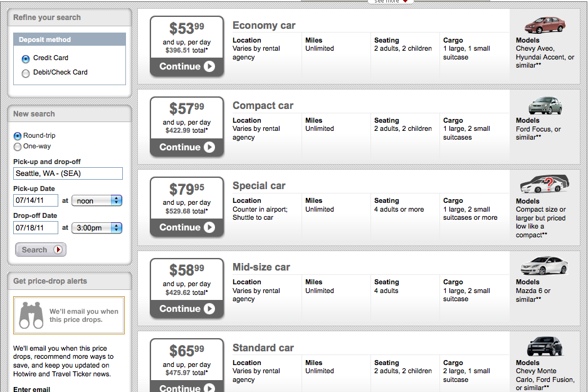
Task: Open the pick-up time noon dropdown
Action: coord(97,200)
